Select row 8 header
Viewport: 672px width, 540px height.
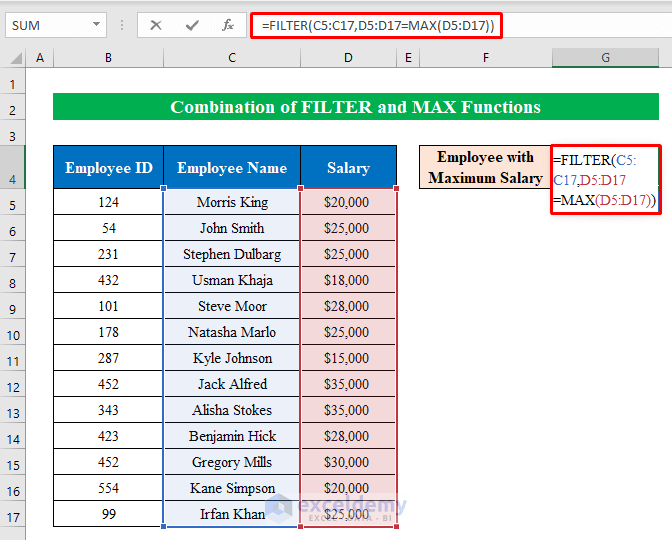(13, 280)
